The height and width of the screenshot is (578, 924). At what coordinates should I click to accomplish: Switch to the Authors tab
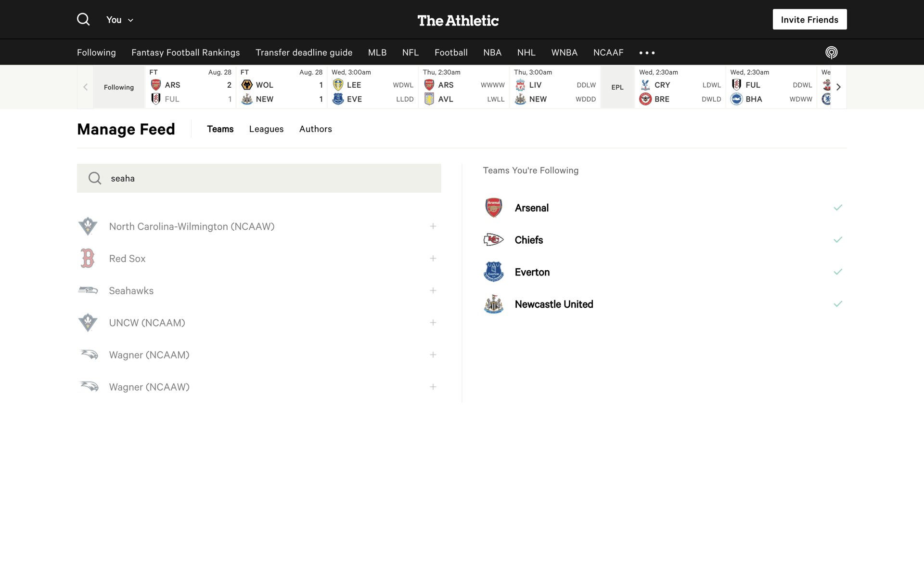[x=315, y=129]
